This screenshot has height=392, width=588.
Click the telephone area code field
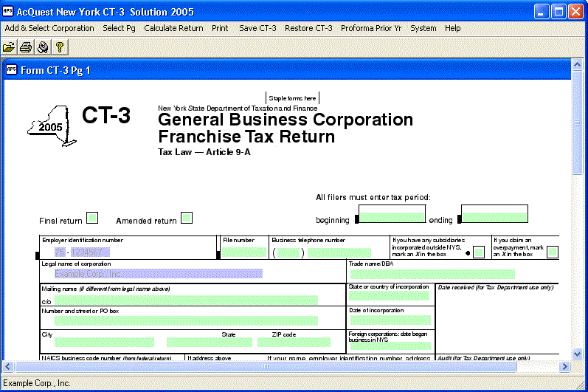288,252
